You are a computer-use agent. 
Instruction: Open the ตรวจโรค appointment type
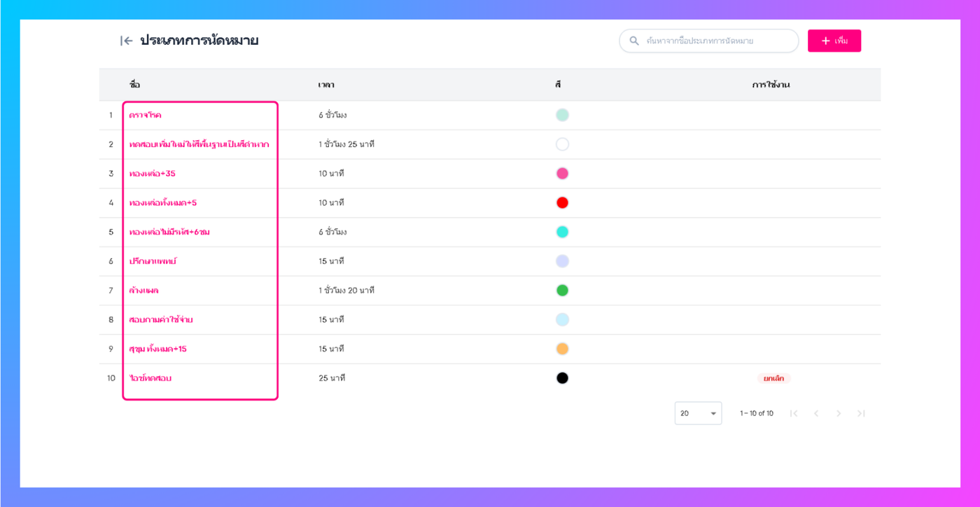pyautogui.click(x=146, y=116)
